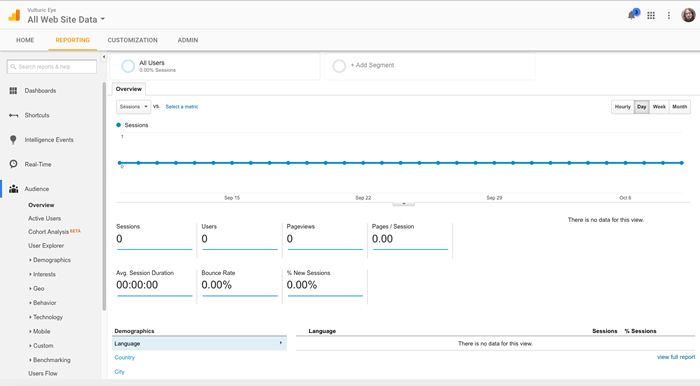Click the Search reports & help field
Viewport: 700px width, 386px height.
[52, 66]
